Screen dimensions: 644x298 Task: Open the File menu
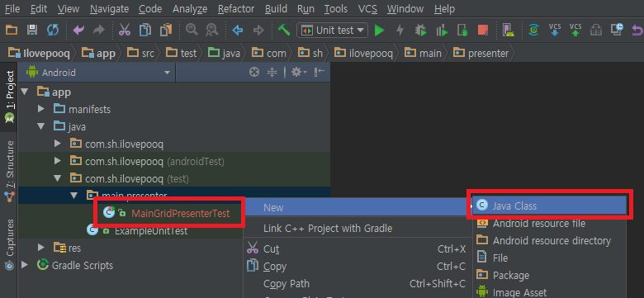click(12, 8)
